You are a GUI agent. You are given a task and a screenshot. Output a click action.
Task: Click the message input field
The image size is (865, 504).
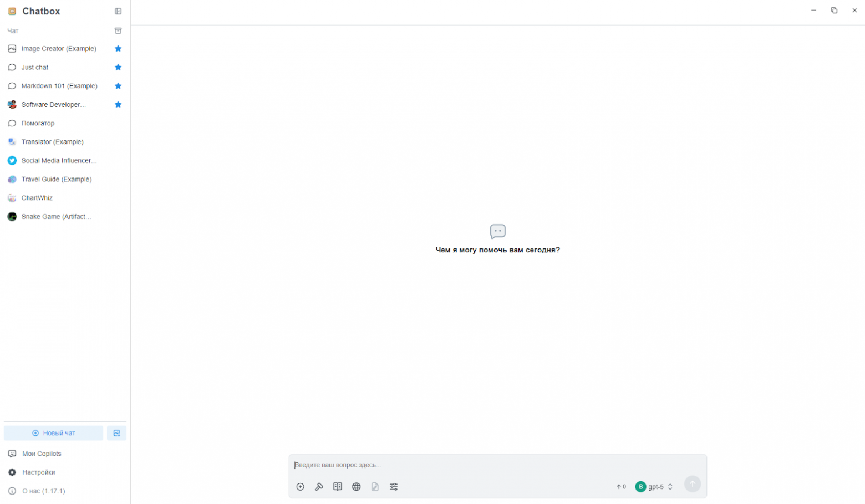(497, 465)
